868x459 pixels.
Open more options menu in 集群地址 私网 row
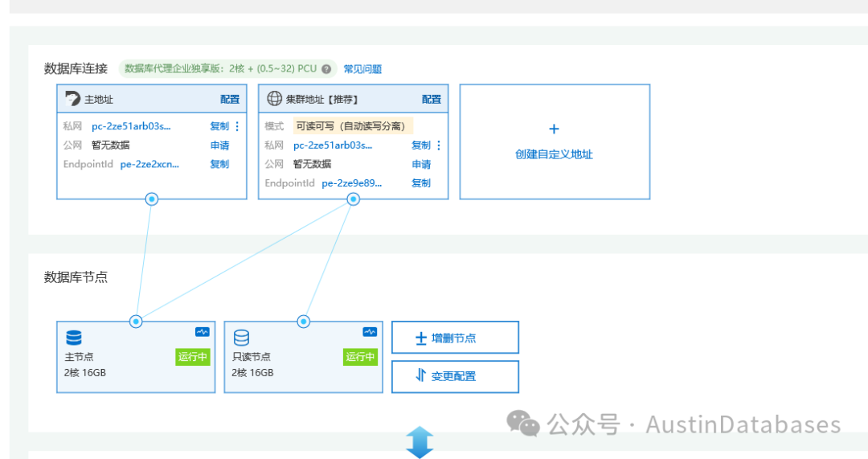[x=439, y=145]
